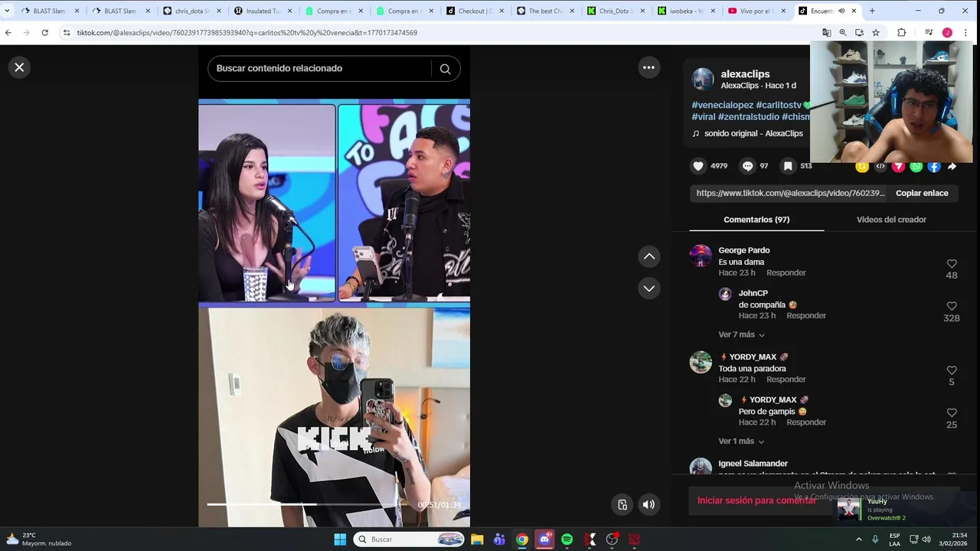The height and width of the screenshot is (551, 980).
Task: Share video via WhatsApp icon
Action: click(916, 166)
